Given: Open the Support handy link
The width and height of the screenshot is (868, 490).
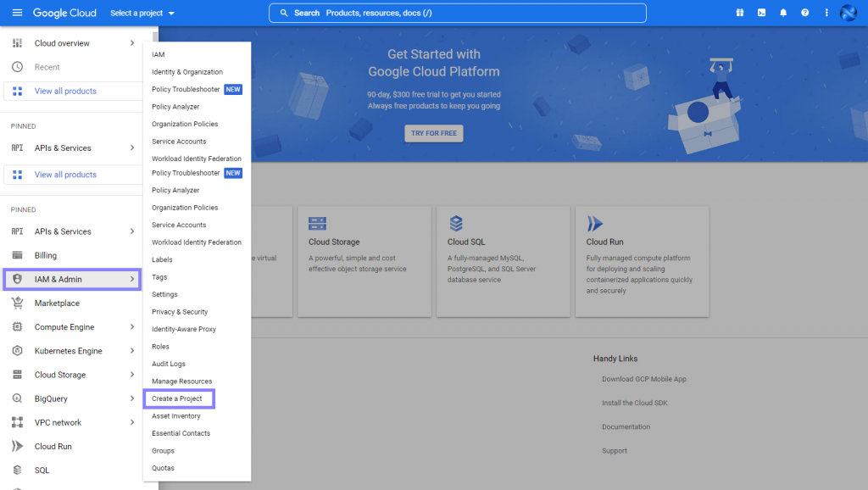Looking at the screenshot, I should coord(615,451).
